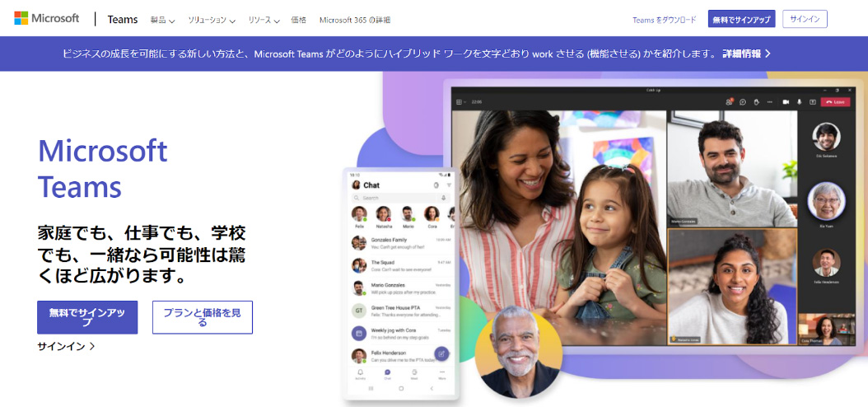Expand the 製品 dropdown menu
868x407 pixels.
click(x=162, y=20)
